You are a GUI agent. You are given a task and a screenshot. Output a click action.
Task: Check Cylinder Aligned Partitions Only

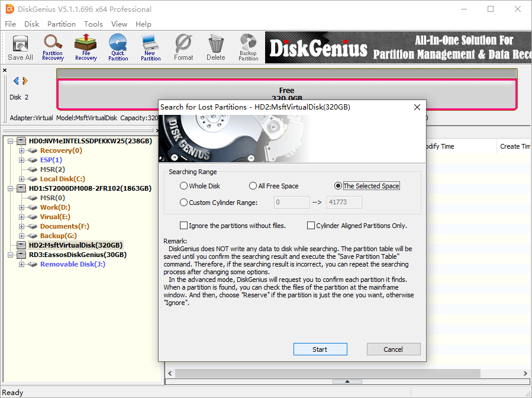311,226
